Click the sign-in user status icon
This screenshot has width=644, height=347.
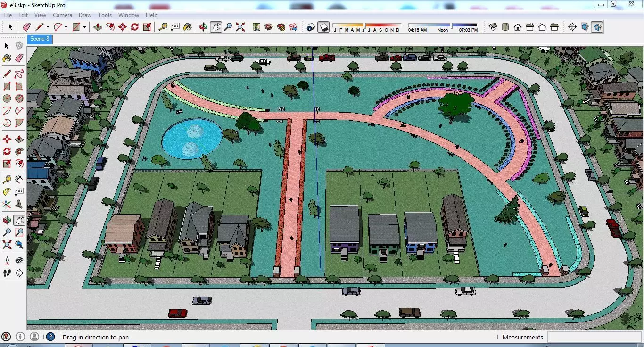[x=34, y=337]
